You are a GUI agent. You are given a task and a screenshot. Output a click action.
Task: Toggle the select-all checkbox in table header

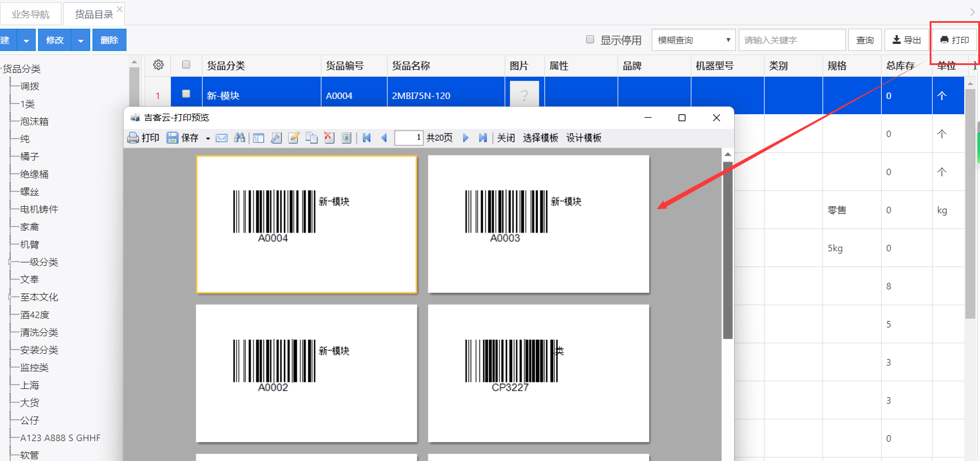point(186,64)
